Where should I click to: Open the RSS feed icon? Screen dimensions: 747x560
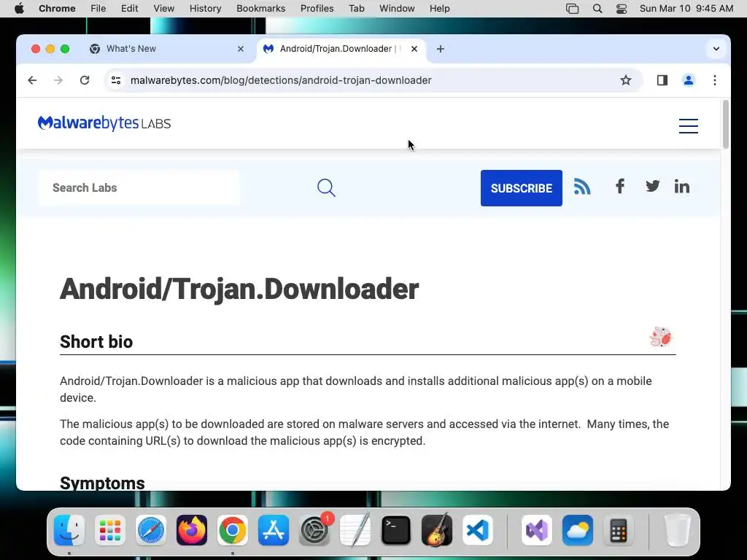click(x=582, y=186)
